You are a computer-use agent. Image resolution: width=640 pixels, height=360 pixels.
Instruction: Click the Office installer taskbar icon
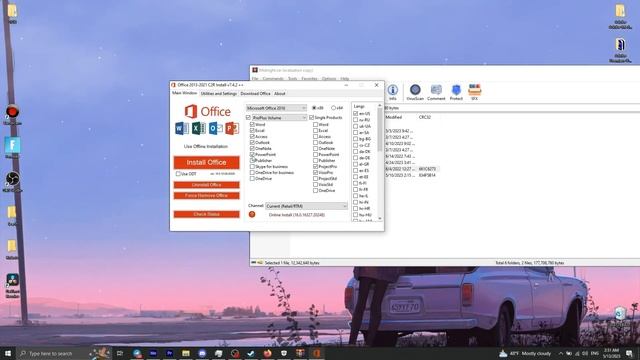coord(316,353)
